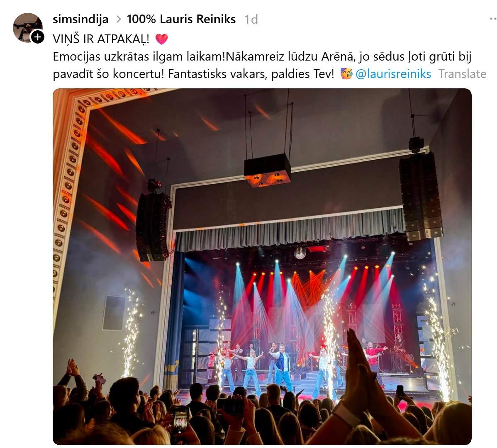Open the 100% Lauris Reiniks community
The height and width of the screenshot is (448, 497).
coord(181,19)
